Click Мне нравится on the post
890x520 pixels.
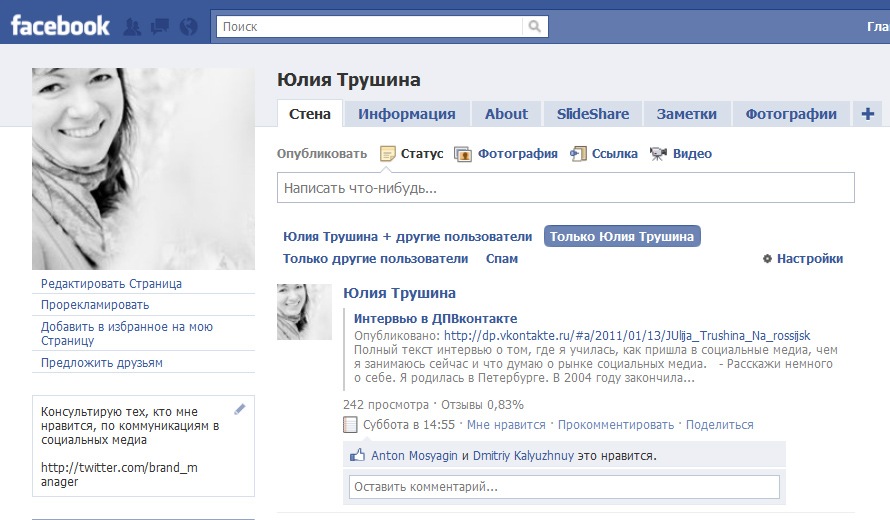(x=506, y=425)
